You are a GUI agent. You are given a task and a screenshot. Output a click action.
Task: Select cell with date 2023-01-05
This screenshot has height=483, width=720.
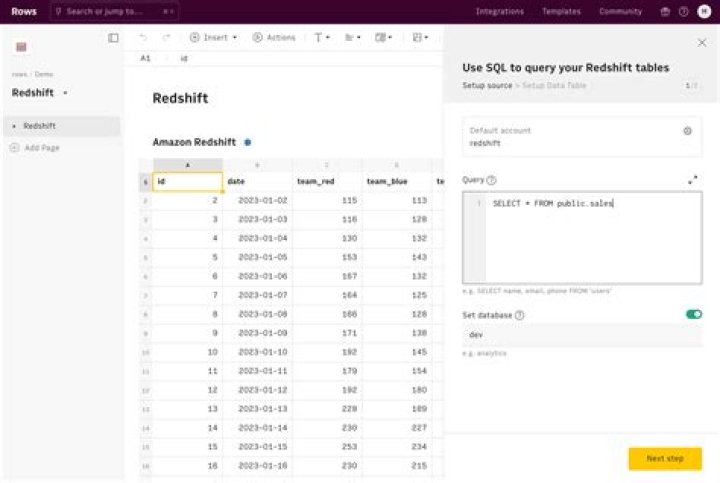click(258, 258)
